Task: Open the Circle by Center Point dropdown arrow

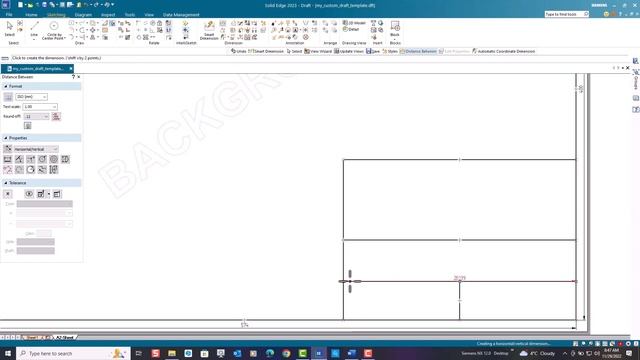Action: (64, 38)
